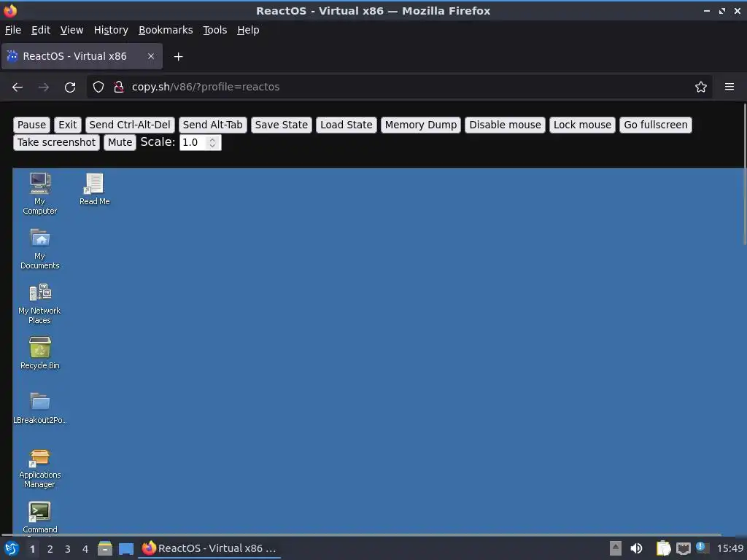
Task: Click Memory Dump button
Action: pos(421,125)
